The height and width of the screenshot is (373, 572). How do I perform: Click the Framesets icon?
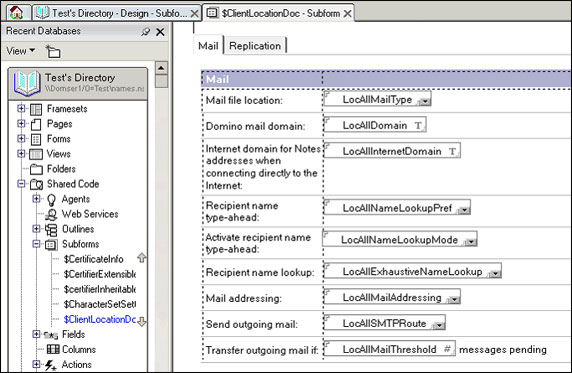click(36, 109)
